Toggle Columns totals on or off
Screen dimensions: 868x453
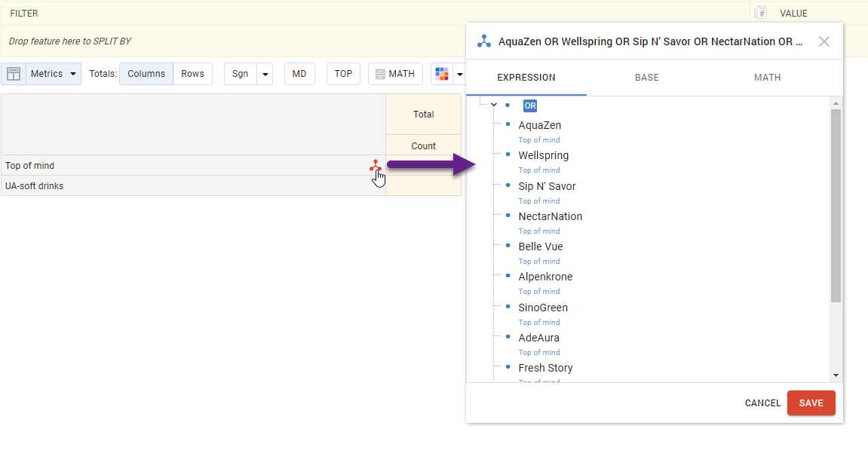(x=146, y=73)
